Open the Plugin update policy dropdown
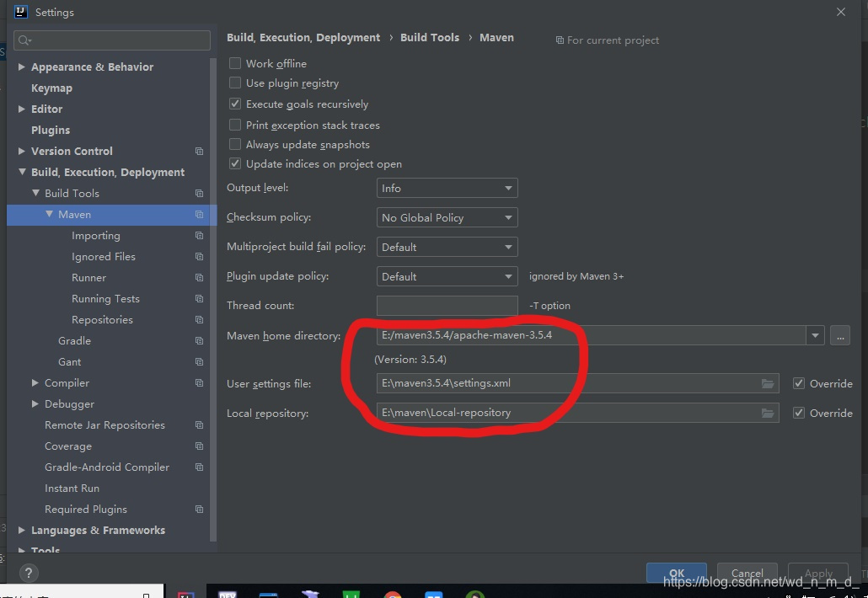The width and height of the screenshot is (868, 598). click(x=447, y=276)
